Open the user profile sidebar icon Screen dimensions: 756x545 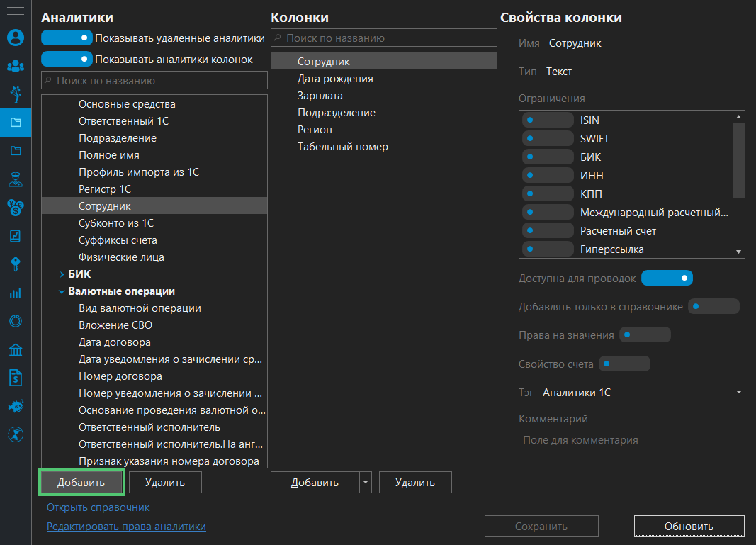(15, 38)
